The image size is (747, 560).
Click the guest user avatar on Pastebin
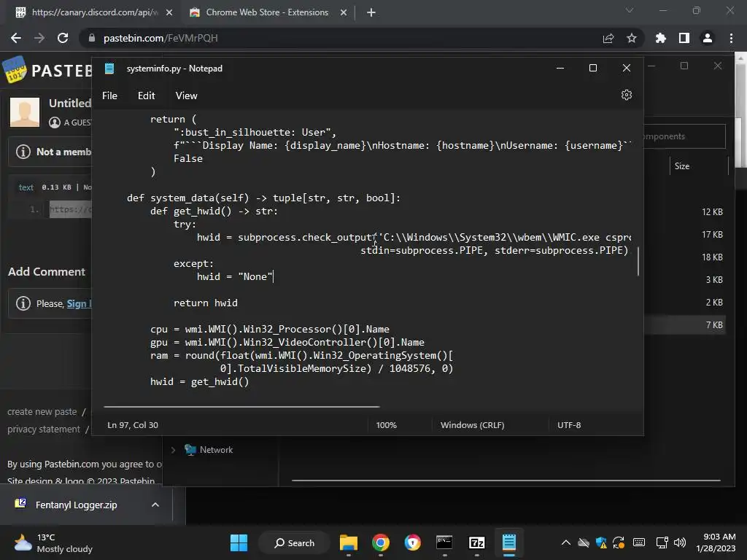click(25, 112)
